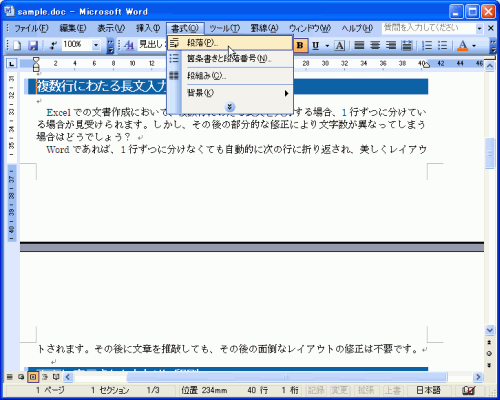Screen dimensions: 500x400
Task: Click the horizontal scrollbar thumb
Action: point(287,377)
